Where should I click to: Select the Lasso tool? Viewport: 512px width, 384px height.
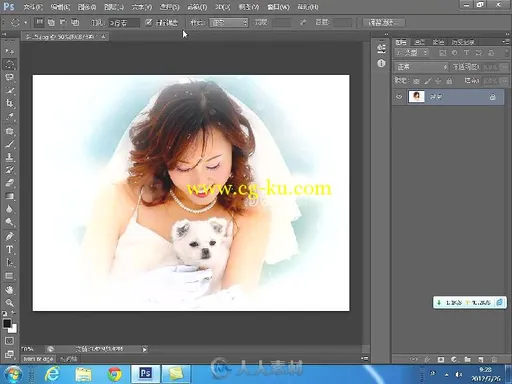point(9,77)
